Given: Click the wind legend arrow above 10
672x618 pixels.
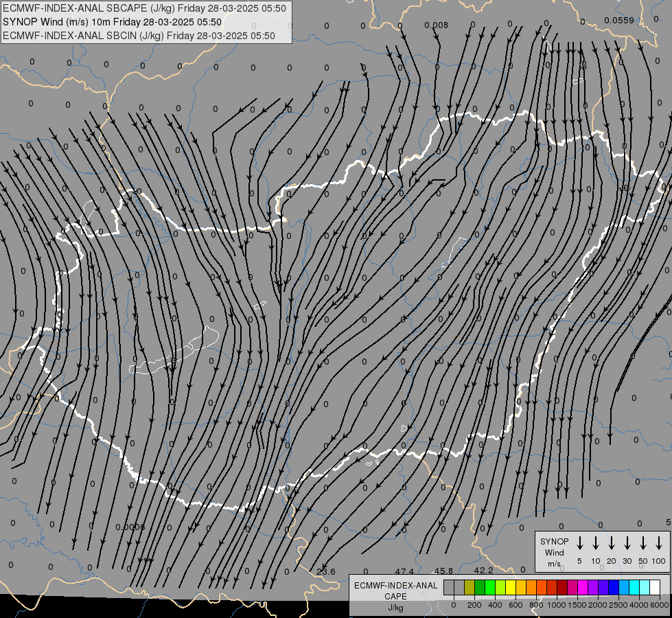Looking at the screenshot, I should (x=595, y=543).
